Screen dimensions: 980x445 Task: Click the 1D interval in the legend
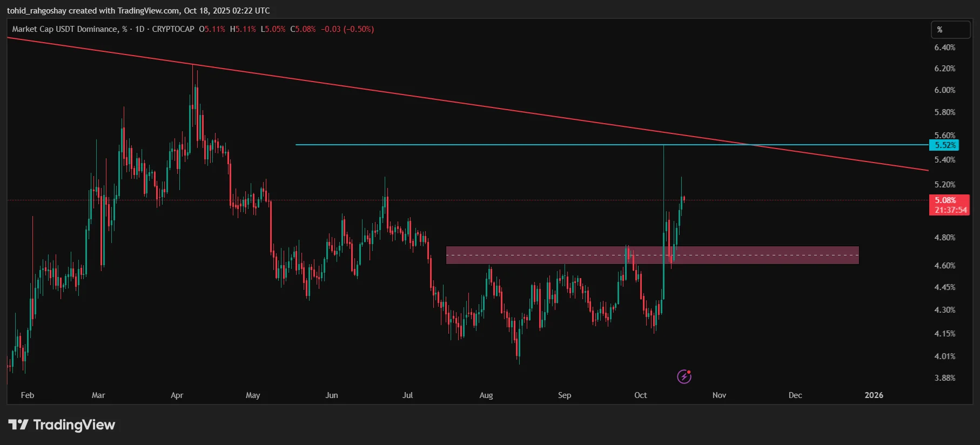[139, 29]
